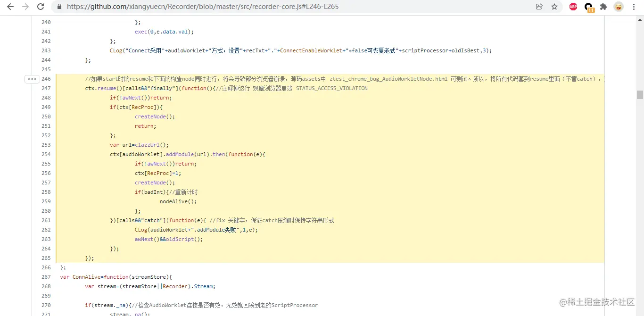The height and width of the screenshot is (316, 644).
Task: Open the browser profile avatar
Action: pyautogui.click(x=619, y=7)
